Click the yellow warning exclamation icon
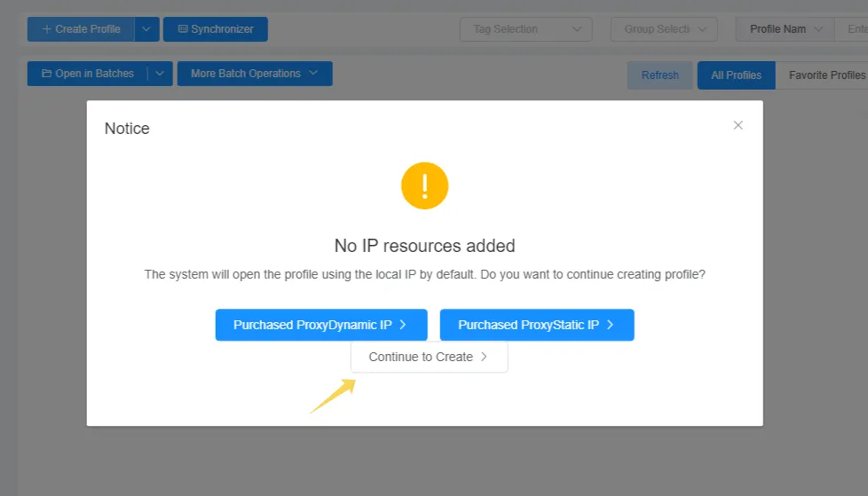Viewport: 868px width, 496px height. (424, 185)
